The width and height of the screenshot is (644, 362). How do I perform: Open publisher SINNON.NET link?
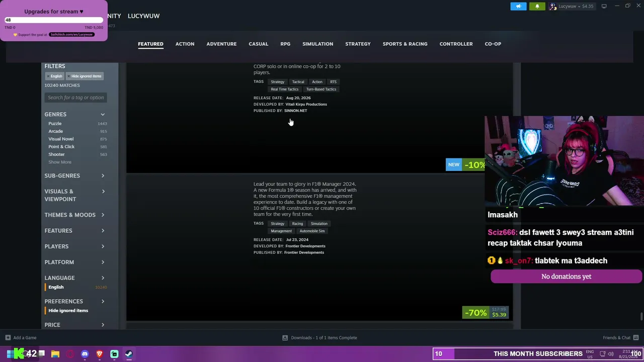pos(295,111)
